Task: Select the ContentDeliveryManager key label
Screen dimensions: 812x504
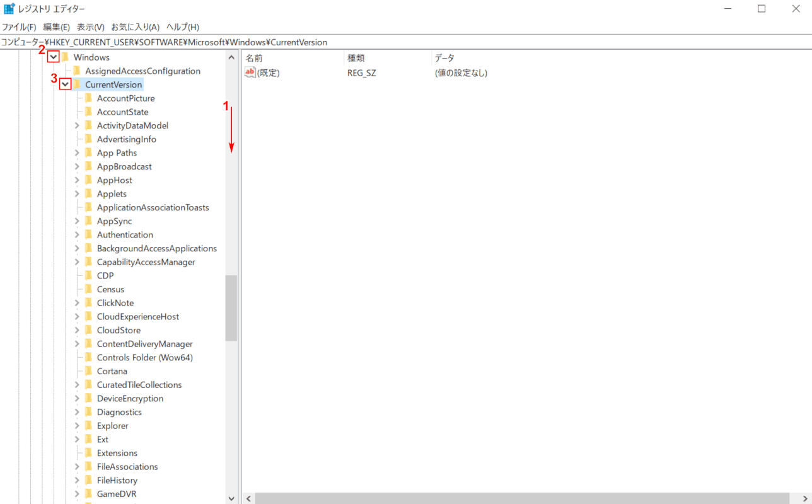Action: (x=145, y=344)
